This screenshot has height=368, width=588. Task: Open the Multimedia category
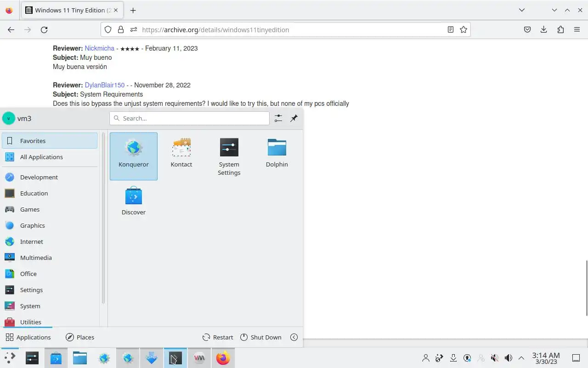(50, 258)
